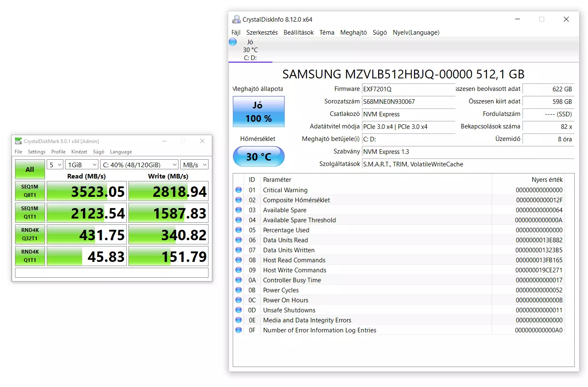Click the 30 °C temperature button

[x=259, y=157]
